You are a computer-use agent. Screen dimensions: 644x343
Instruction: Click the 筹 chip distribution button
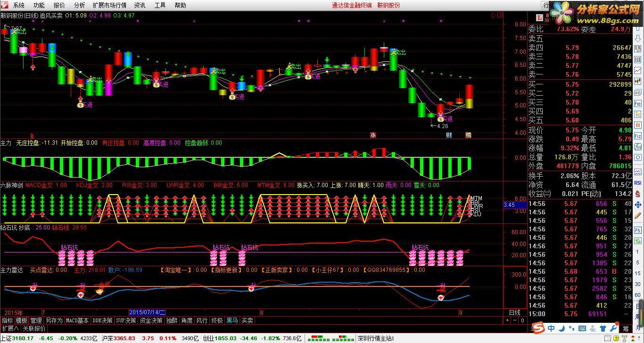pyautogui.click(x=626, y=328)
